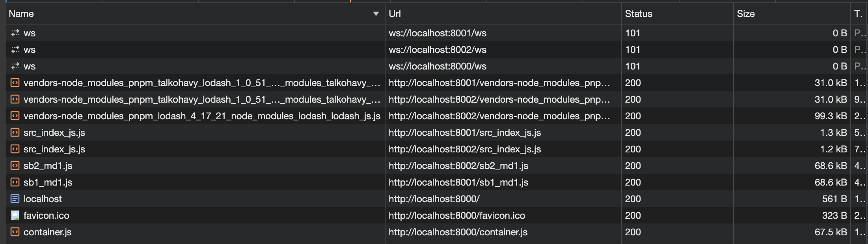The height and width of the screenshot is (244, 868).
Task: Click the websocket icon of the localhost:8000/ws row
Action: [15, 66]
